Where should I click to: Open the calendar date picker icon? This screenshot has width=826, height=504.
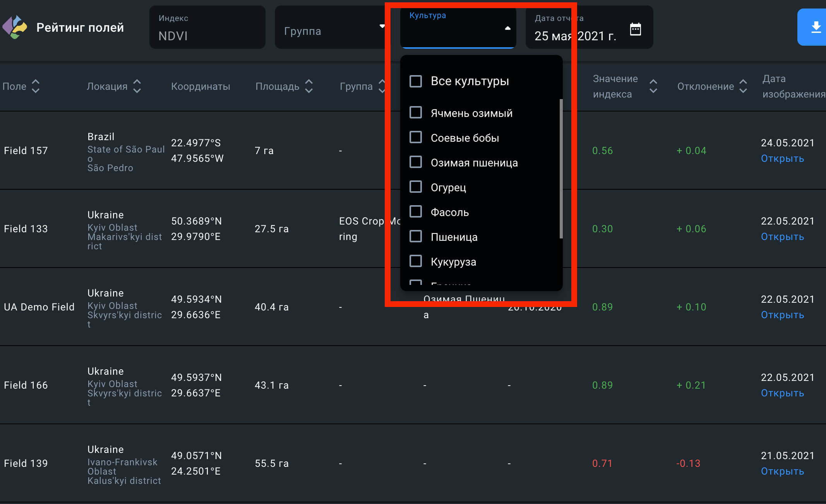pos(635,29)
